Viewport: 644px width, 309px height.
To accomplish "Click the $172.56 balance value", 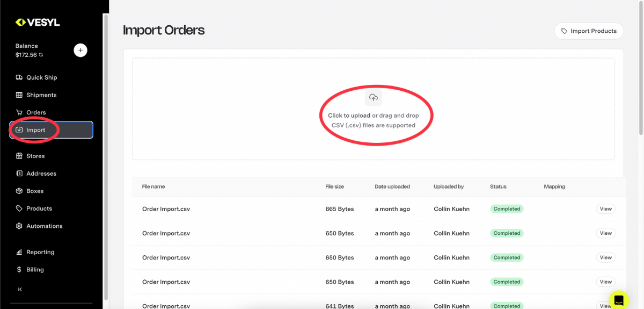I will [x=26, y=55].
